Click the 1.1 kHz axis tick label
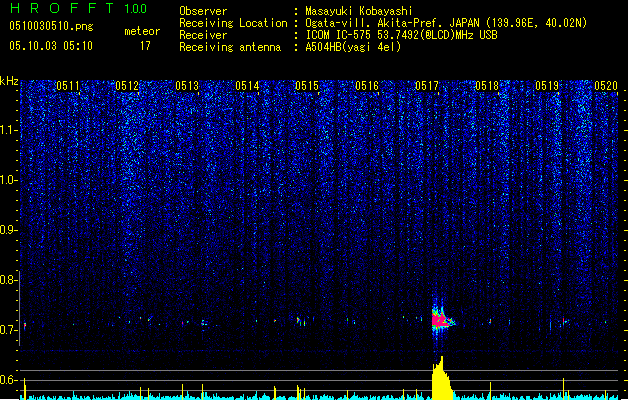Screen dimensions: 629x400 click(8, 130)
